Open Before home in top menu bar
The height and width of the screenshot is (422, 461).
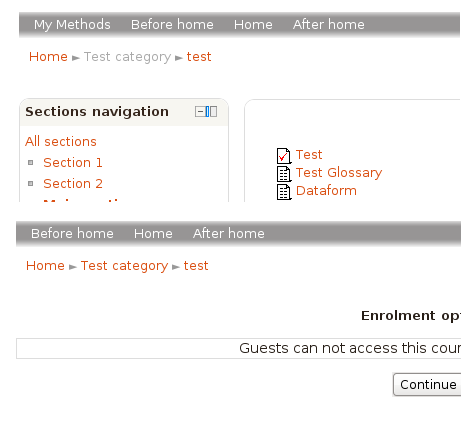point(172,25)
